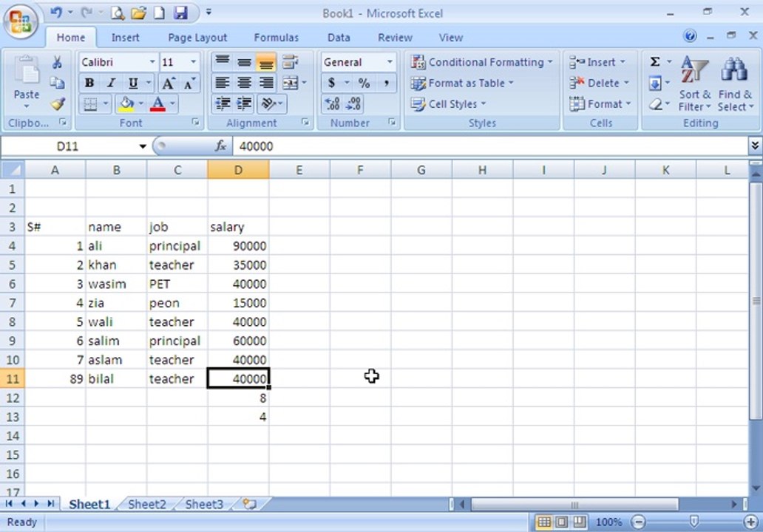Image resolution: width=763 pixels, height=532 pixels.
Task: Click Decrease Indent icon
Action: tap(223, 103)
